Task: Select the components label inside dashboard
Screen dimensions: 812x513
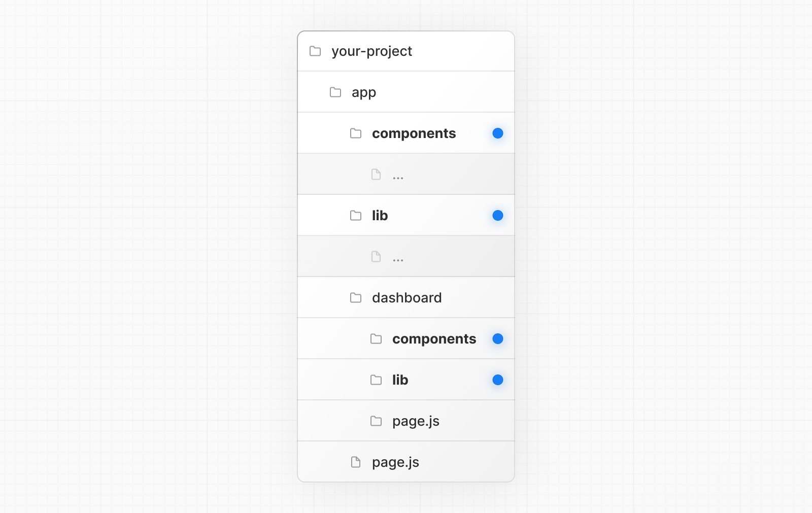Action: (434, 339)
